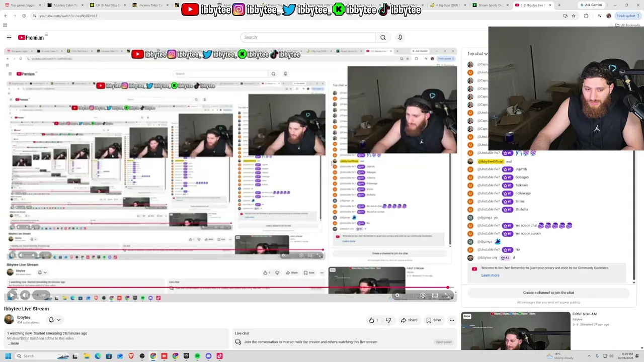Open a new browser tab
644x362 pixels.
click(559, 5)
